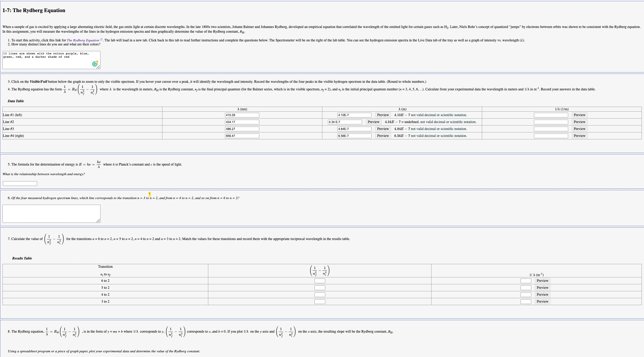644x357 pixels.
Task: Click the Line #2 "undefined" error message
Action: (431, 122)
